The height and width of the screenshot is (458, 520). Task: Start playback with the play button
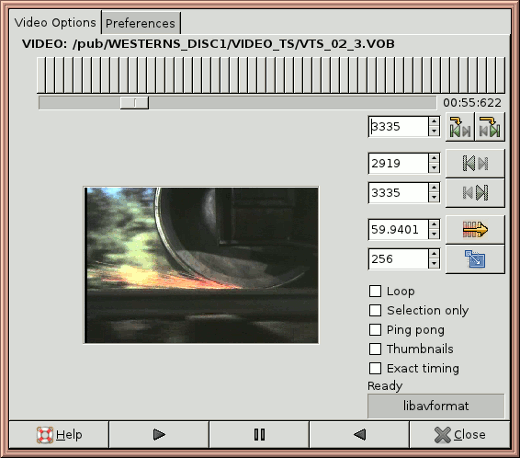click(159, 435)
